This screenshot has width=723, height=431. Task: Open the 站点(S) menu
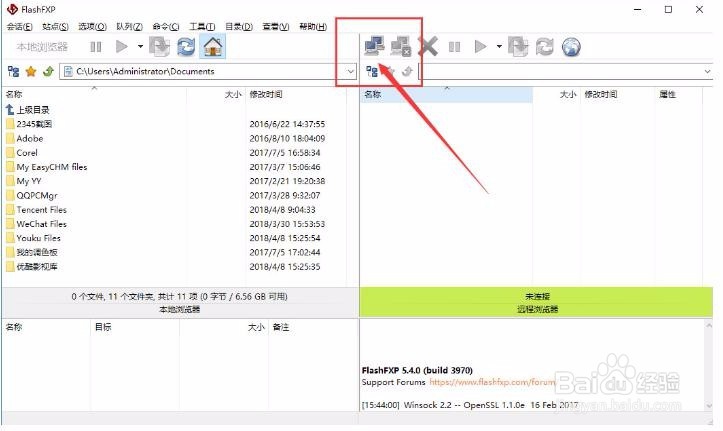[x=55, y=27]
